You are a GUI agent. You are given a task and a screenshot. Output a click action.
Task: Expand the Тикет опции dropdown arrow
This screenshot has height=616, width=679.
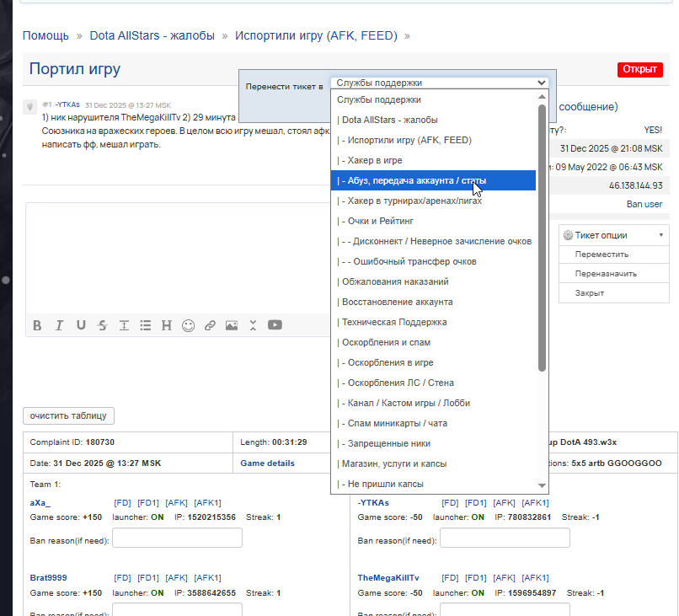tap(661, 235)
